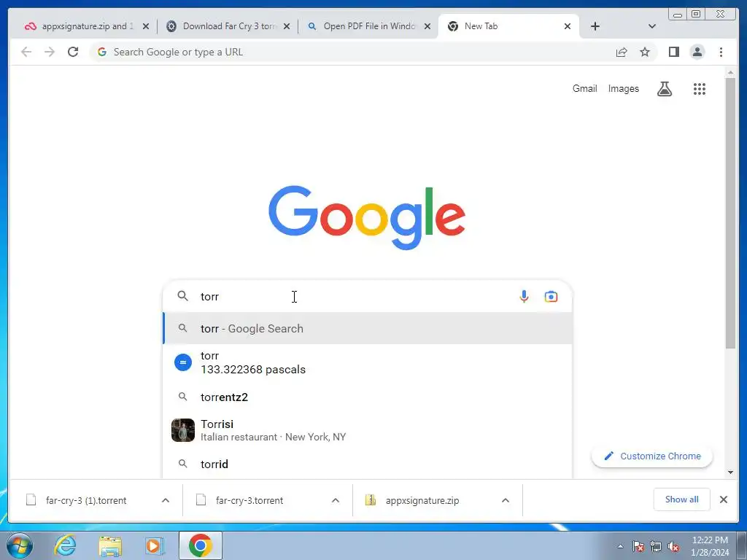Click the page vertical scrollbar thumb

(x=730, y=213)
